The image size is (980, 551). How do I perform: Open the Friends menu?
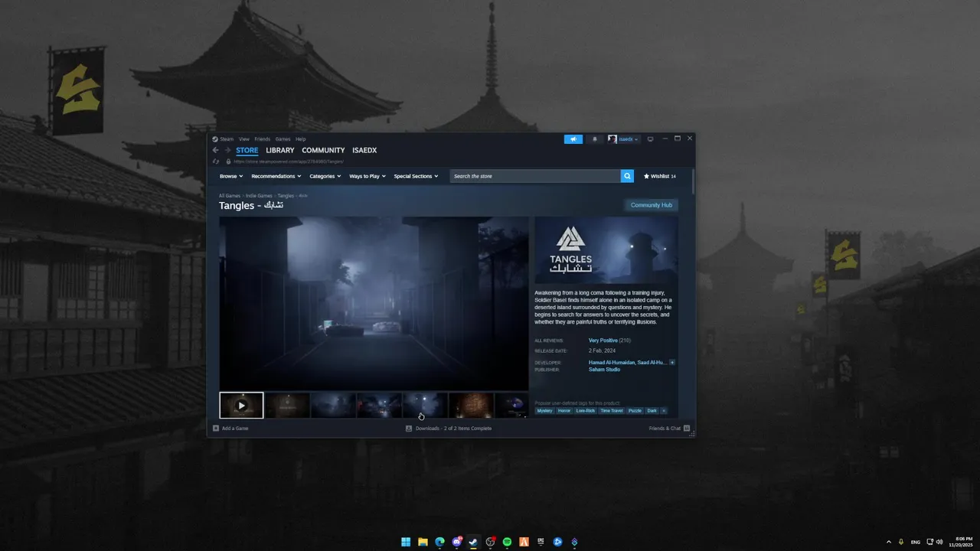click(263, 139)
